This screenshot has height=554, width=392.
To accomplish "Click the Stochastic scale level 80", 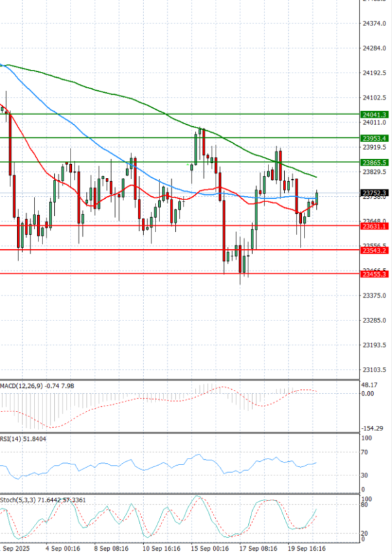I will click(x=365, y=504).
